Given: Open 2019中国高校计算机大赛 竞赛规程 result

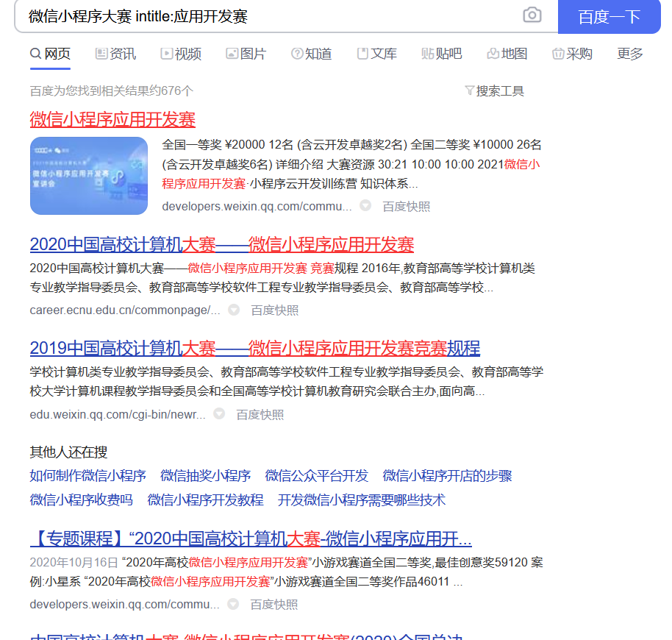Looking at the screenshot, I should point(255,348).
